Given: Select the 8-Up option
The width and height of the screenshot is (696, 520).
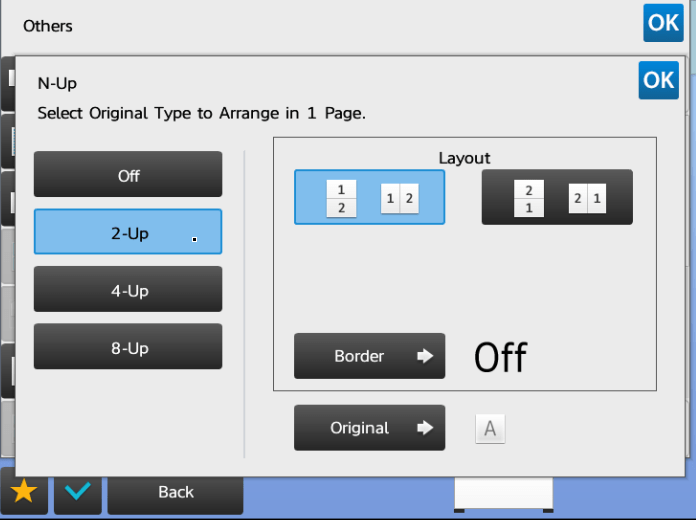Looking at the screenshot, I should 128,346.
